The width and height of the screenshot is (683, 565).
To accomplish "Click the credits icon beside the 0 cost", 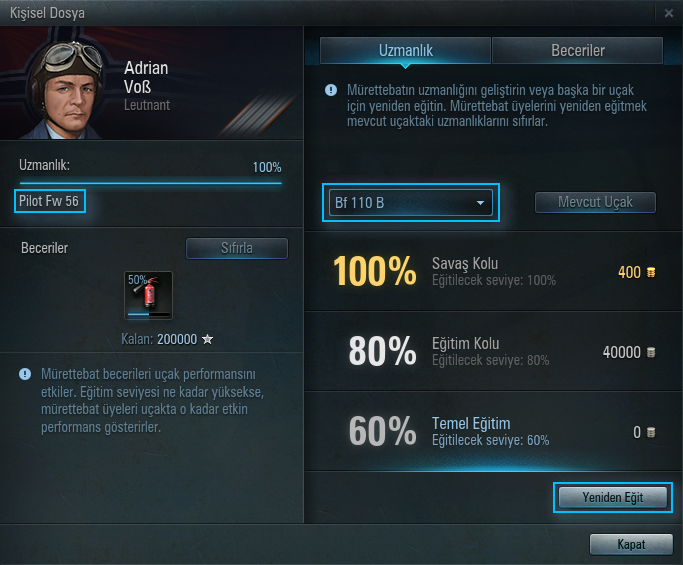I will coord(651,432).
